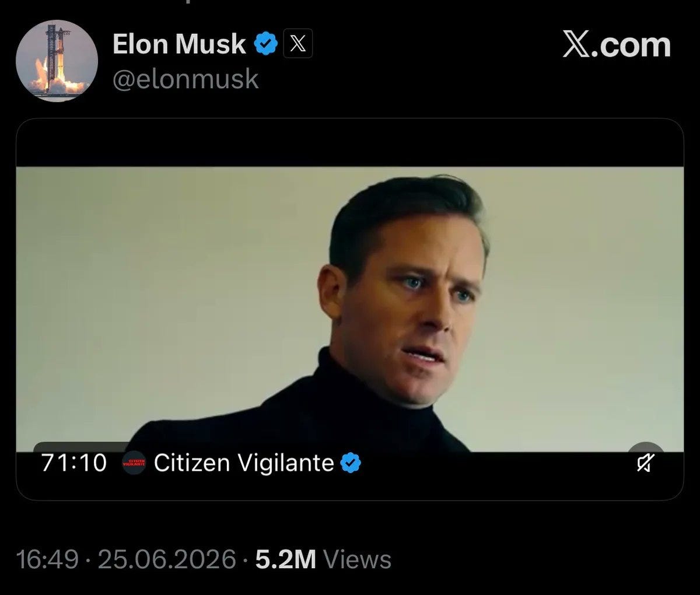Open the Citizen Vigilante source name
Screen dimensions: 700x595
243,463
